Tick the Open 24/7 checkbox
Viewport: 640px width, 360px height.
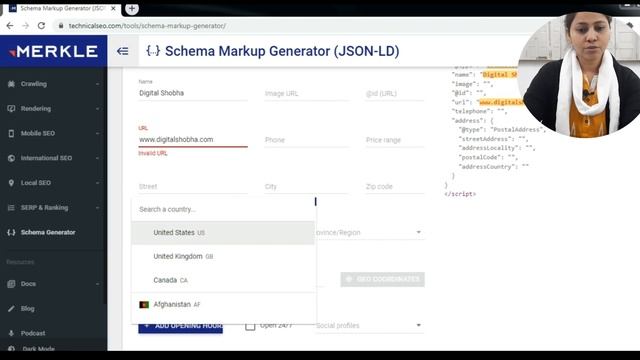[250, 326]
